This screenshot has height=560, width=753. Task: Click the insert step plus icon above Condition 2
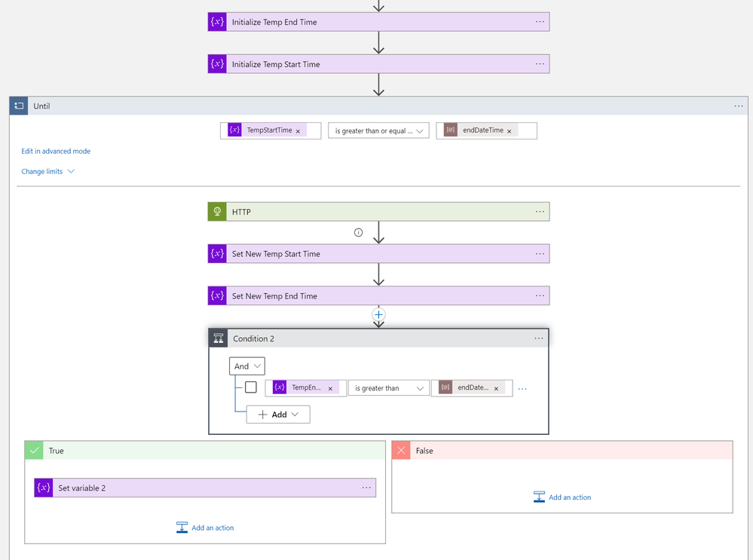[378, 314]
